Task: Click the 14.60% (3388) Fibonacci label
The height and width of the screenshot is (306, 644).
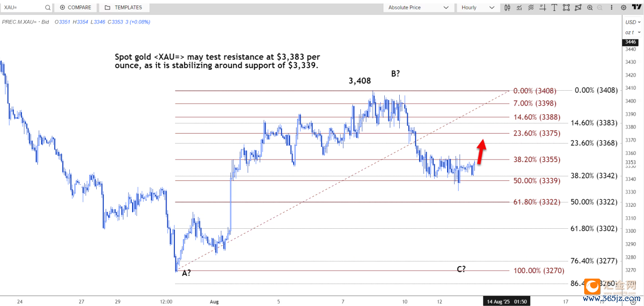Action: [x=537, y=117]
